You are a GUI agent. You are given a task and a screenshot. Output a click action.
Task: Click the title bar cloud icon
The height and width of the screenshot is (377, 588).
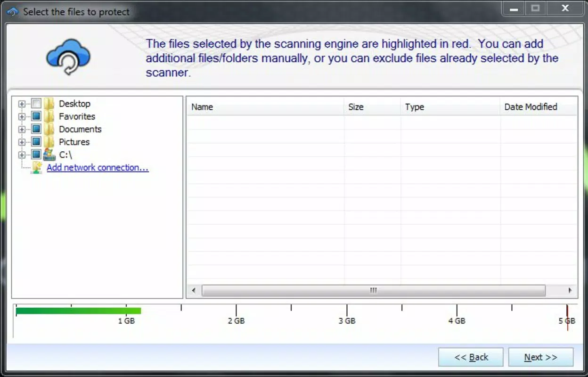13,12
